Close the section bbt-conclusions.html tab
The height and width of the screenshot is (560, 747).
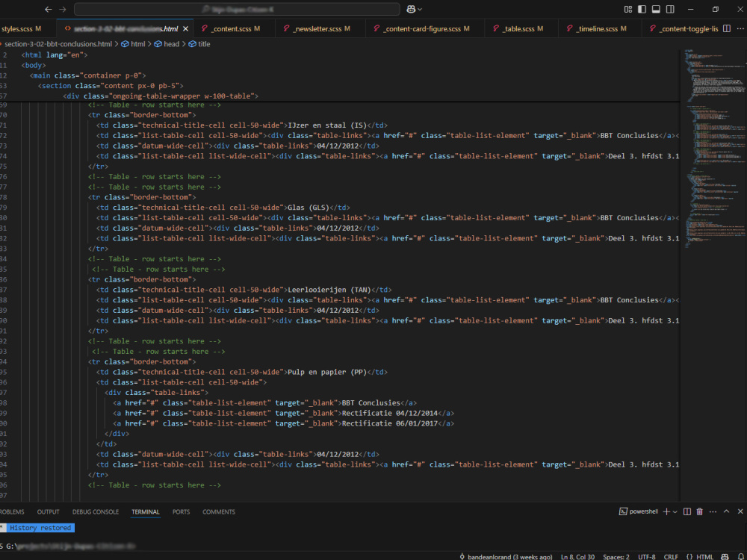186,28
